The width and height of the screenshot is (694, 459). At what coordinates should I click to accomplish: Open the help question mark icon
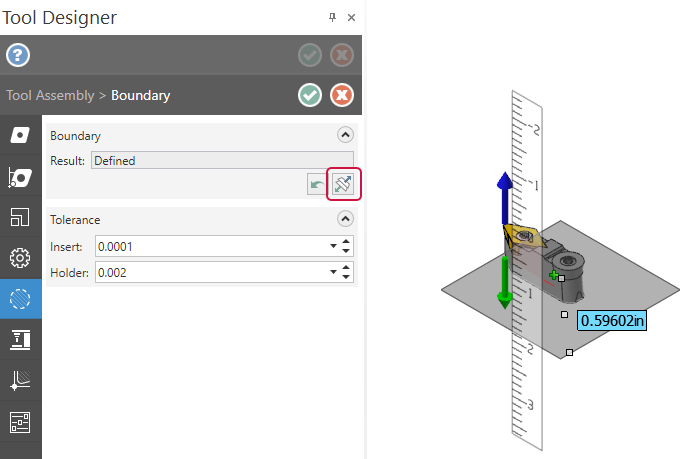pos(18,55)
